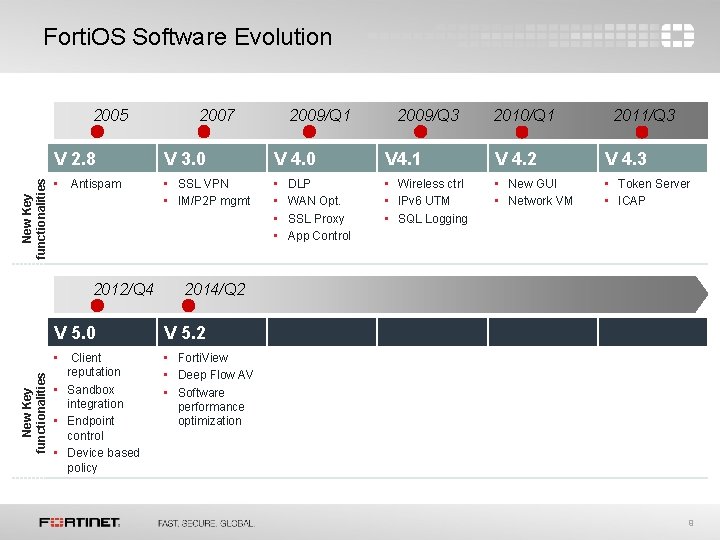The height and width of the screenshot is (540, 720).
Task: Click the V4.1 version box
Action: coord(432,158)
